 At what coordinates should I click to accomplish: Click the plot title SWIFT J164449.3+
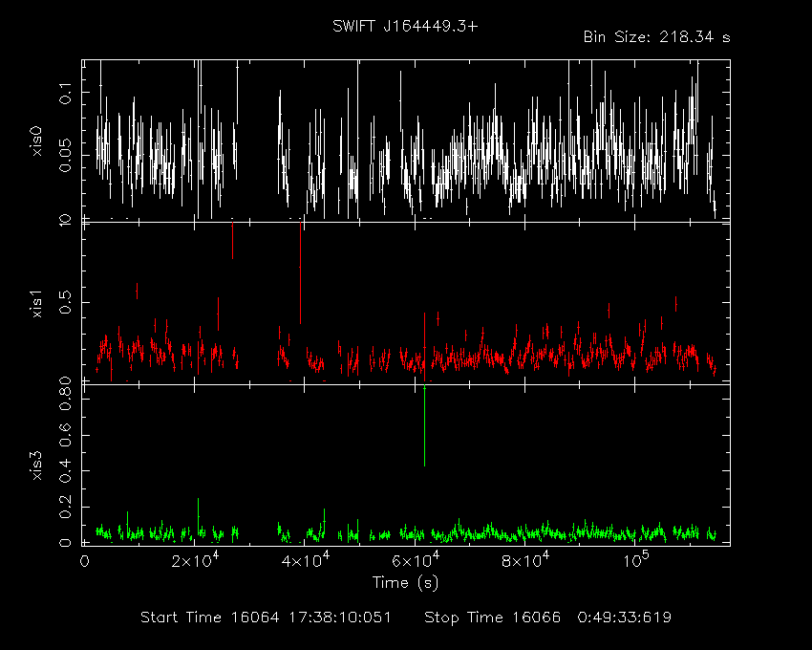(x=405, y=27)
